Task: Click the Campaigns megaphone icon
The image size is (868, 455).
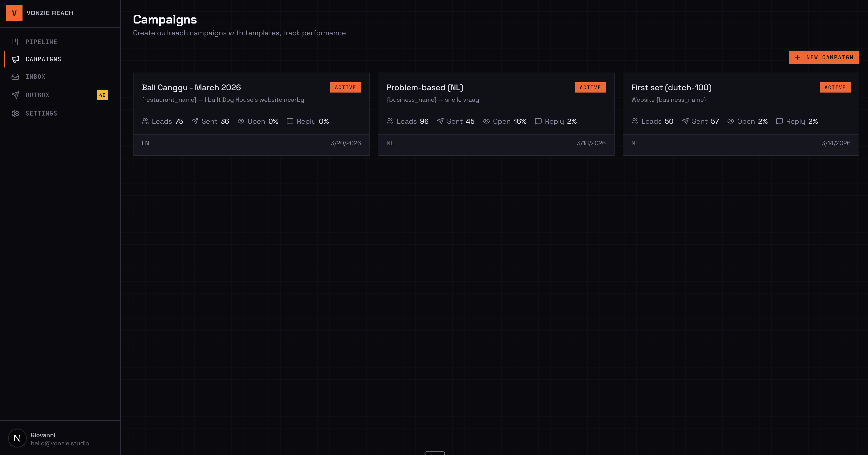Action: (15, 59)
